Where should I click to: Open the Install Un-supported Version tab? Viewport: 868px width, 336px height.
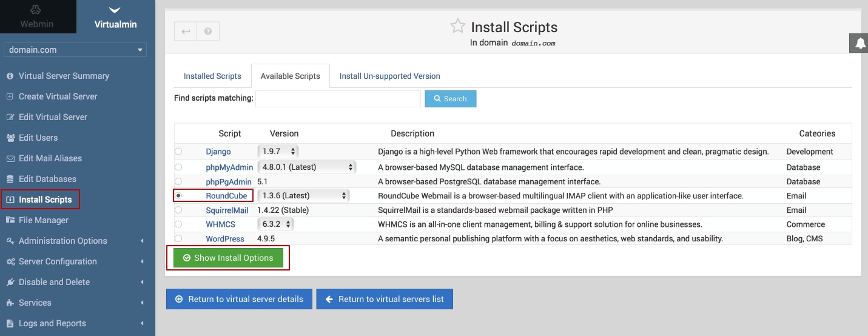point(389,76)
